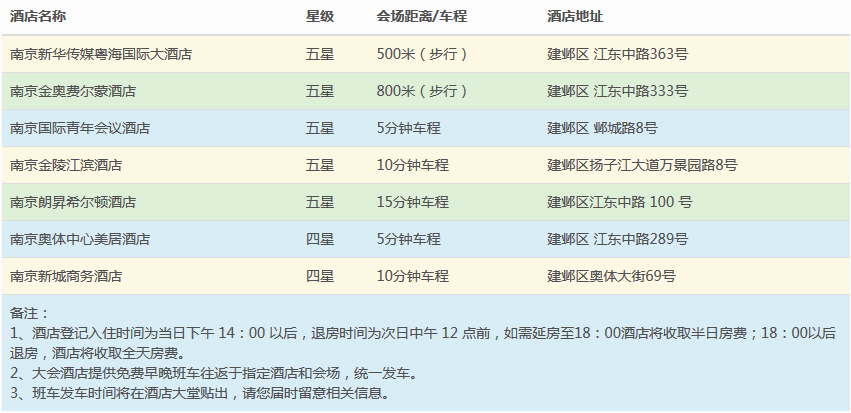This screenshot has width=851, height=413.
Task: Click the 500米（步行）distance cell
Action: pos(423,54)
